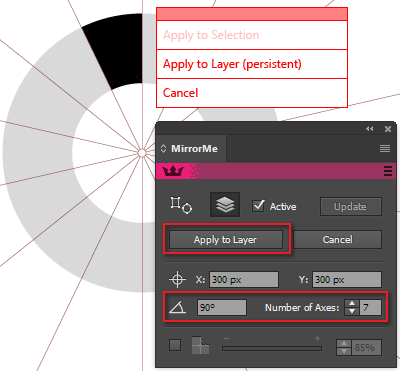The width and height of the screenshot is (400, 371).
Task: Click the bottom slider track
Action: click(x=272, y=348)
